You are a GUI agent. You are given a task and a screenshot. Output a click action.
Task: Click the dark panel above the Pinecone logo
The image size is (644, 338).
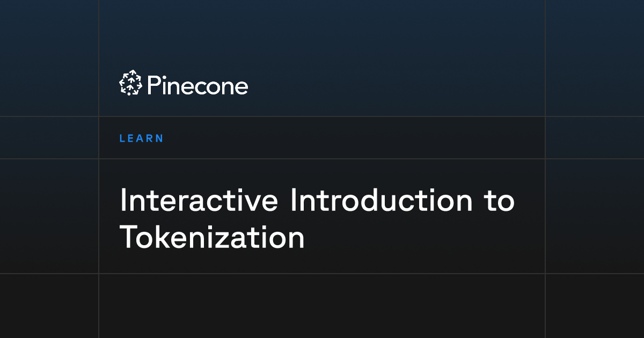click(x=322, y=32)
